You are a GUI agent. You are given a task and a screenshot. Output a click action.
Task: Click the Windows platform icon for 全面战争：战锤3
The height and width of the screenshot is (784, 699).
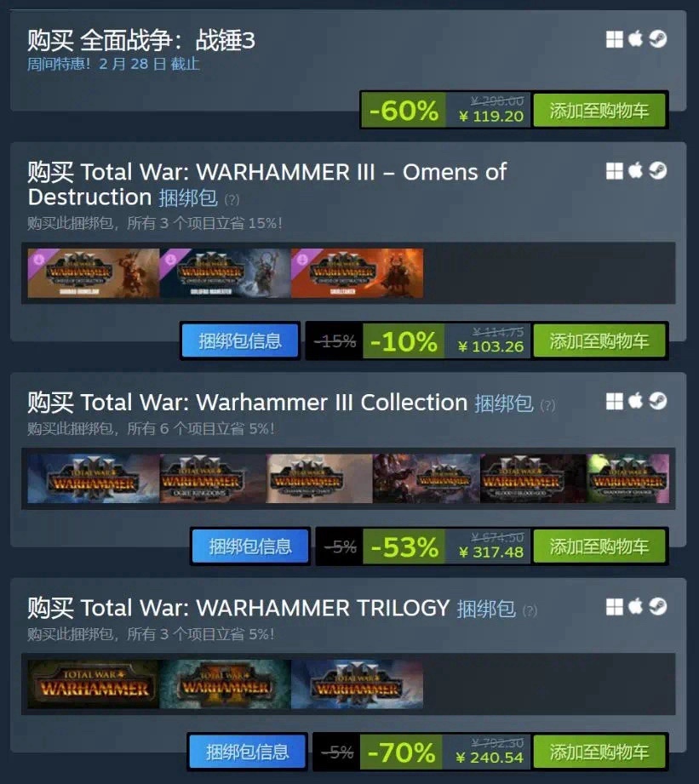click(x=614, y=39)
